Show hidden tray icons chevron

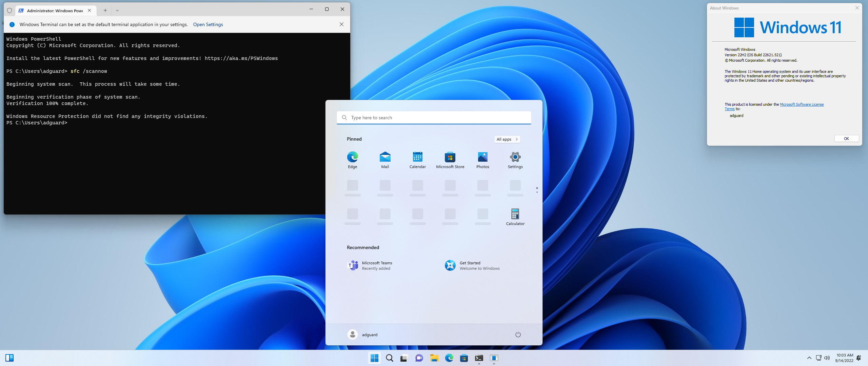pos(809,358)
